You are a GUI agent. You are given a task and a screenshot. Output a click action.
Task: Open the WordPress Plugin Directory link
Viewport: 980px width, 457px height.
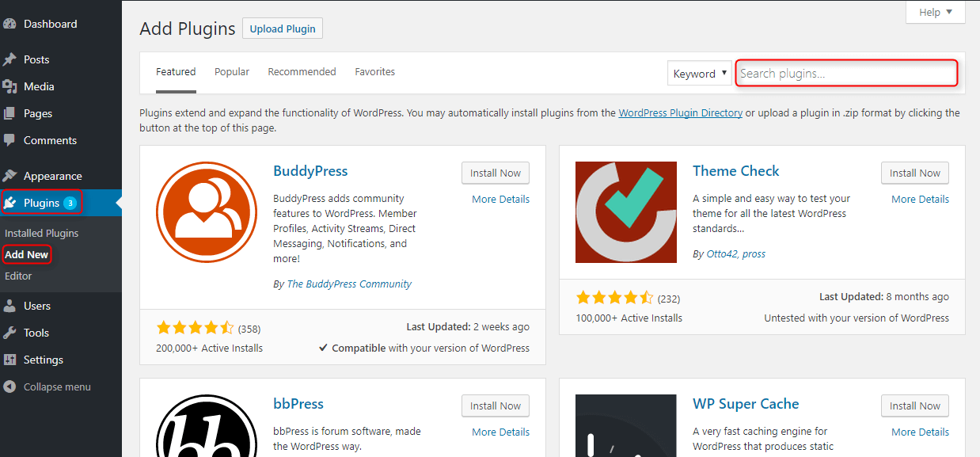[680, 112]
